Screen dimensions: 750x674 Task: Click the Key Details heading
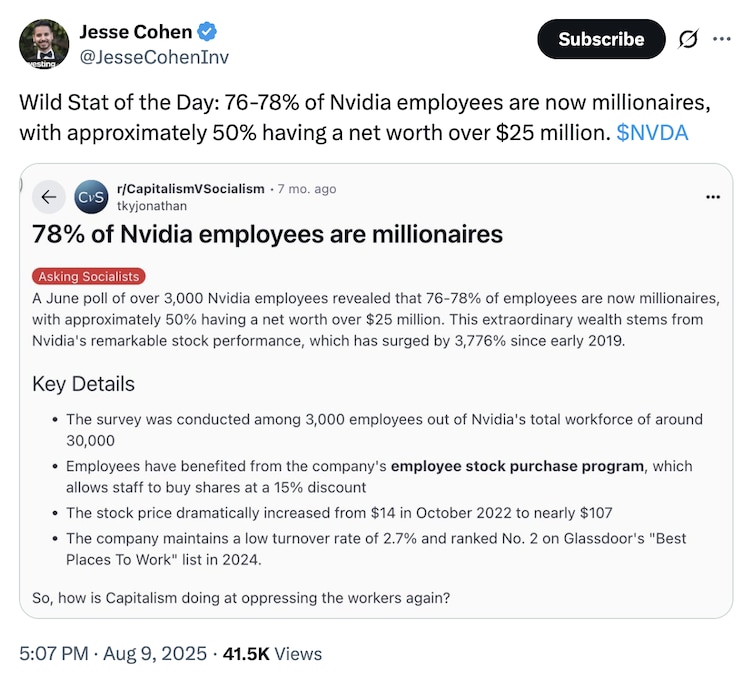click(83, 384)
